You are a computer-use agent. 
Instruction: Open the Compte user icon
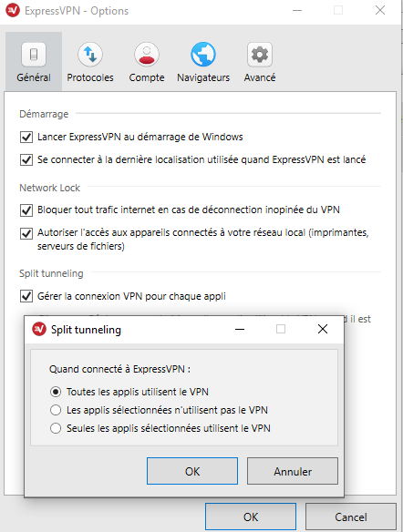pyautogui.click(x=147, y=55)
